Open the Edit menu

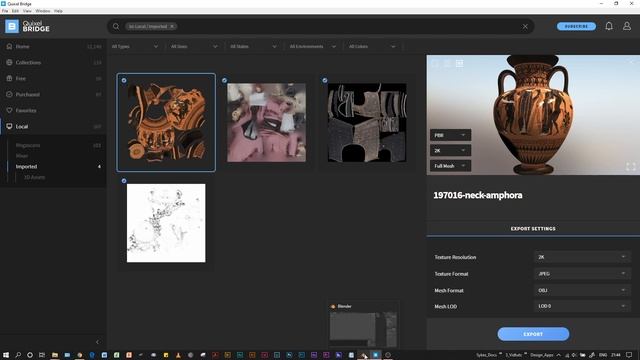(x=15, y=11)
